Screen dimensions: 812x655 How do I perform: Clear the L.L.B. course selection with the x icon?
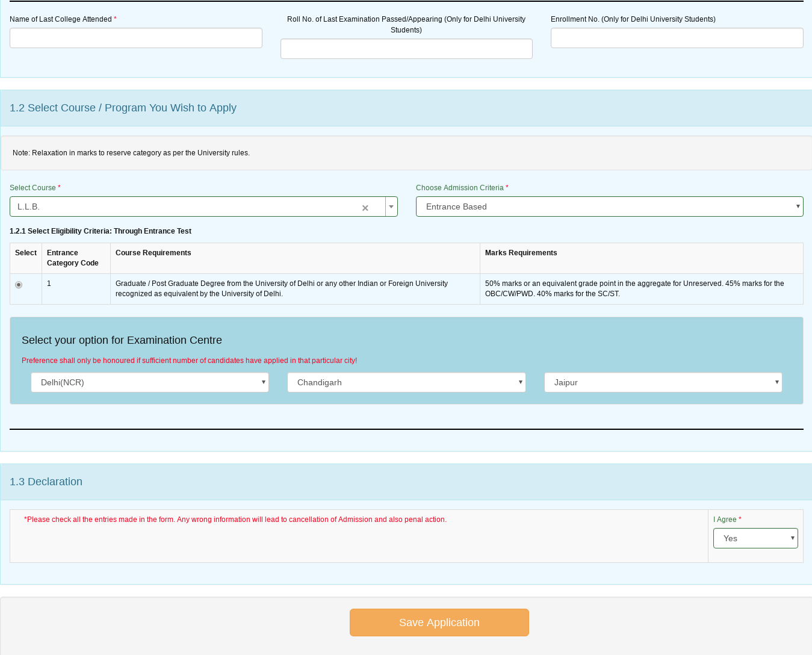tap(365, 208)
